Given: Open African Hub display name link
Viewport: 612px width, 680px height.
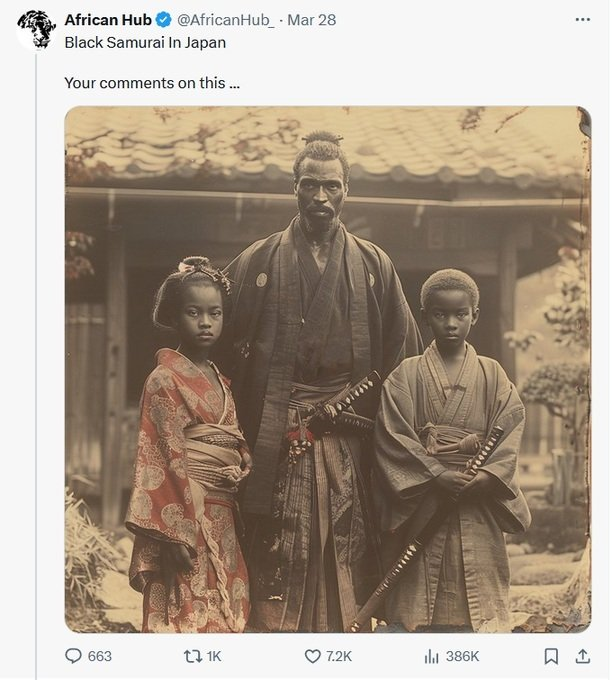Looking at the screenshot, I should pos(108,20).
